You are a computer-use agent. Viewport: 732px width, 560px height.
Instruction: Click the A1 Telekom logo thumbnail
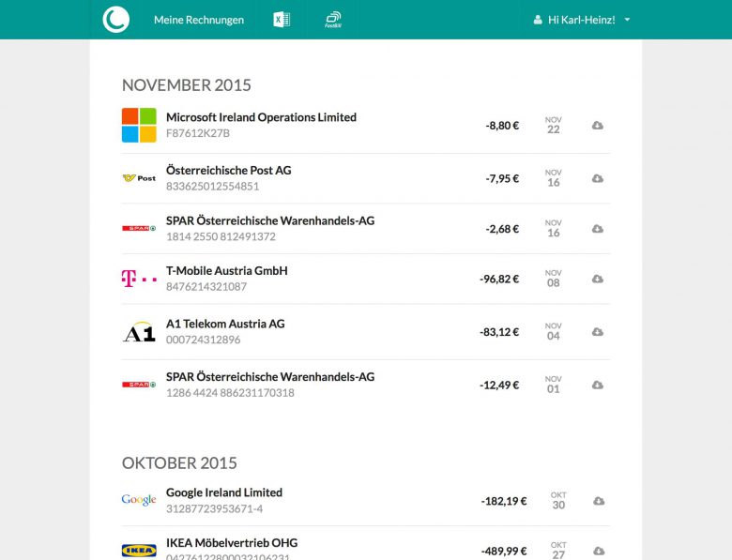(x=139, y=332)
